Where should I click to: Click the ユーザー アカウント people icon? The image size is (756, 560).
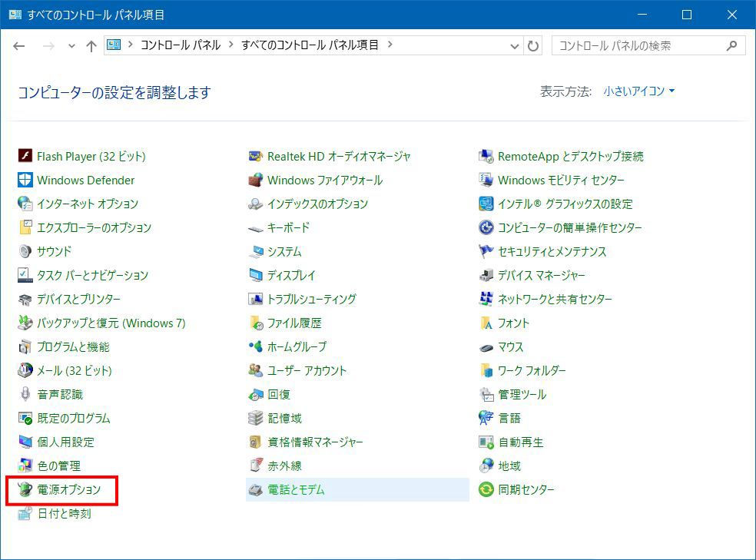(x=256, y=370)
